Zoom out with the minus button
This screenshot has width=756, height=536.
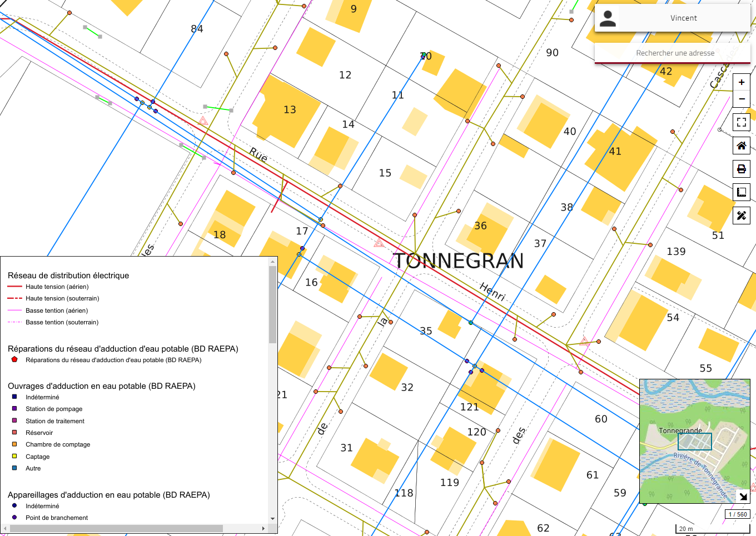(741, 99)
